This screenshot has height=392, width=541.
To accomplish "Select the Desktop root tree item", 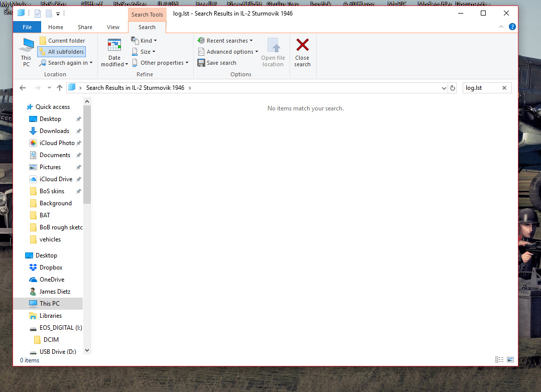I will (x=46, y=255).
